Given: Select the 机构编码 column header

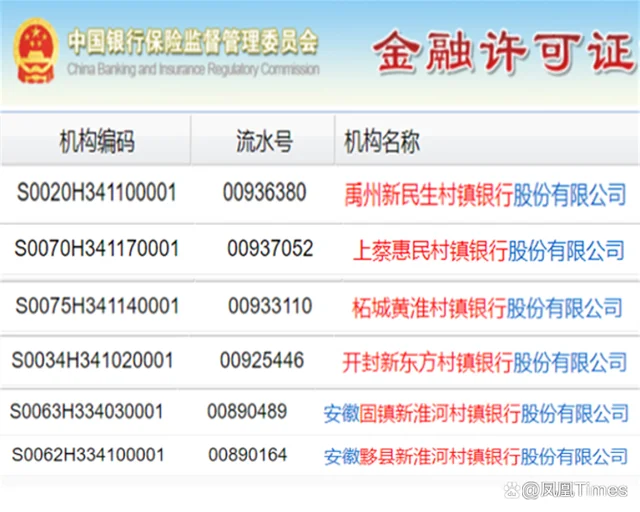Looking at the screenshot, I should coord(96,141).
